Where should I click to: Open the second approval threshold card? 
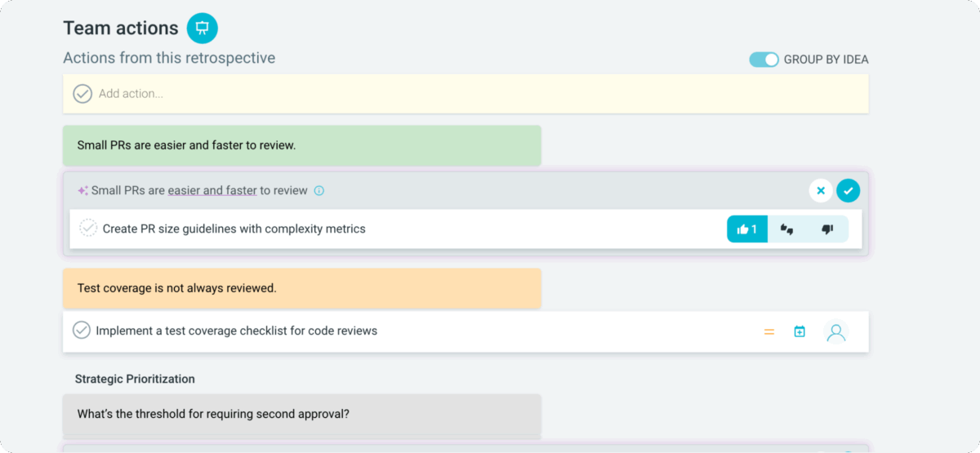click(301, 414)
